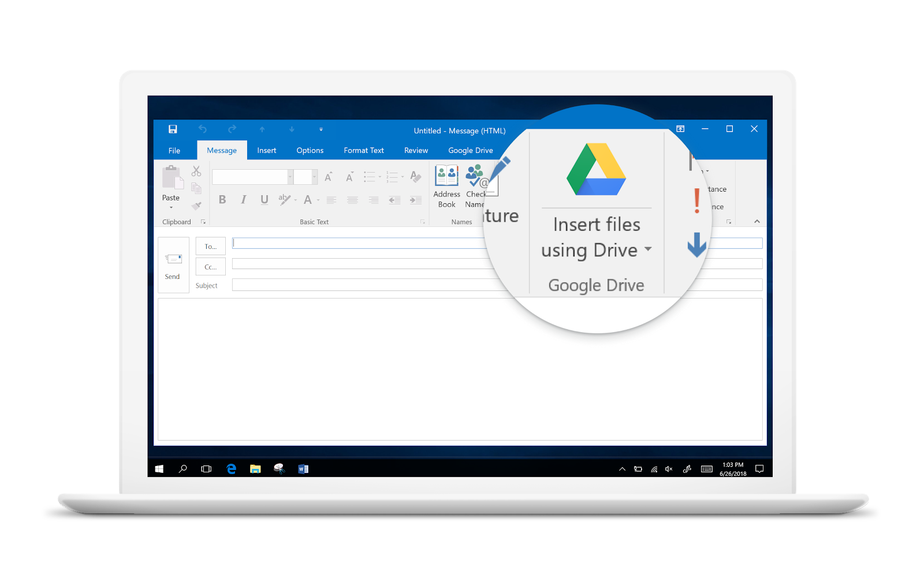Apply text highlight color
Image resolution: width=924 pixels, height=563 pixels.
point(285,200)
